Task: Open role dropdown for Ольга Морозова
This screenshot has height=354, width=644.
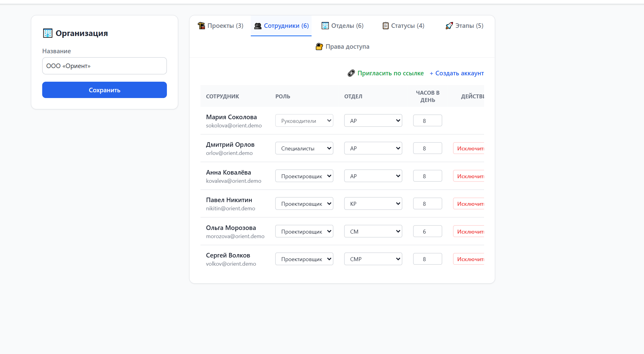Action: point(304,231)
